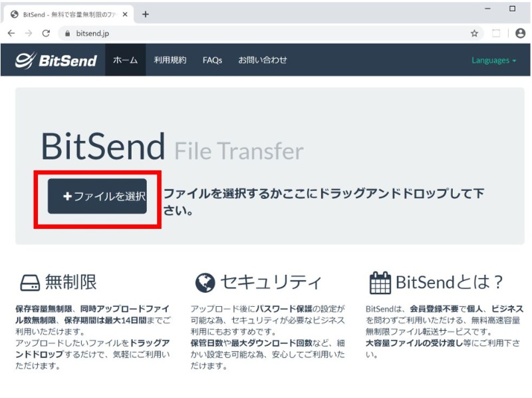Bookmark page with star icon
The width and height of the screenshot is (532, 398).
pyautogui.click(x=474, y=33)
